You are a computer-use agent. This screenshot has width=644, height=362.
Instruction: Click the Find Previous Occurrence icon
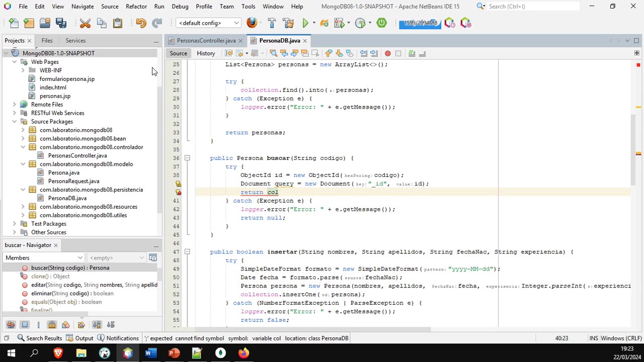pyautogui.click(x=284, y=53)
